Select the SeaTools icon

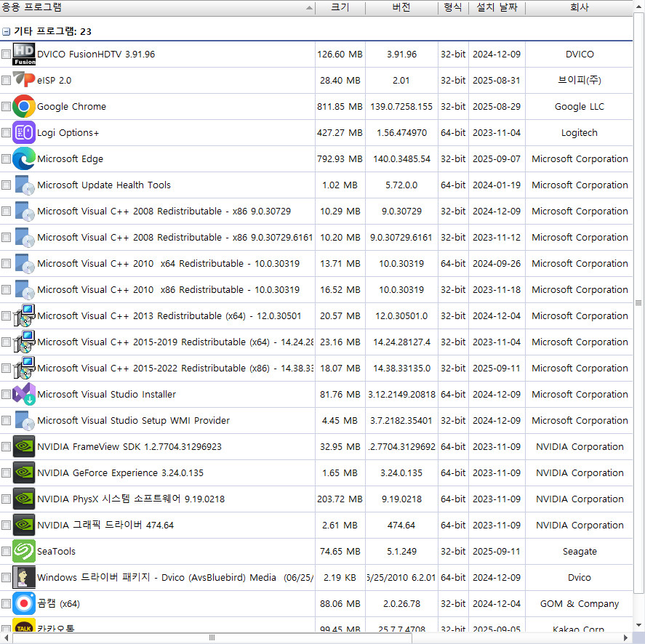[24, 552]
